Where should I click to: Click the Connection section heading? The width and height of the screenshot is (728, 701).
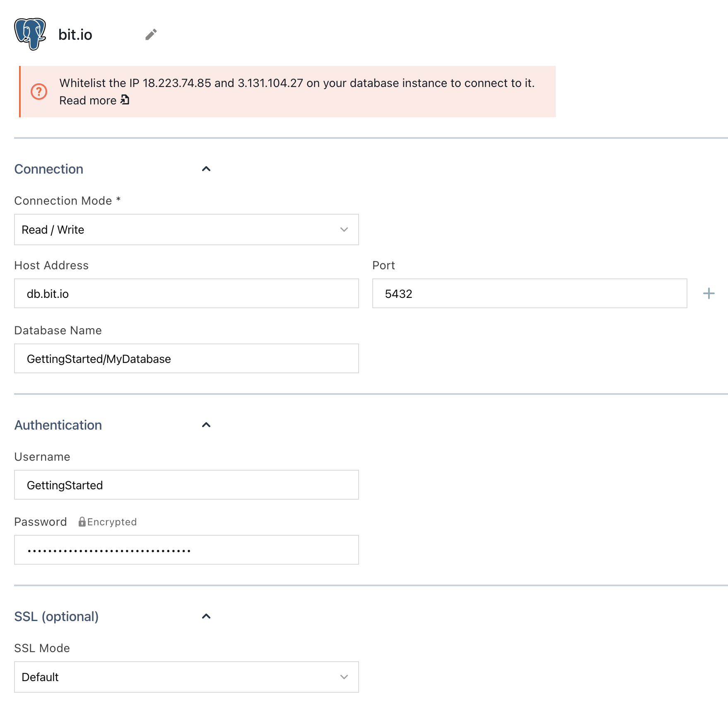pos(49,169)
